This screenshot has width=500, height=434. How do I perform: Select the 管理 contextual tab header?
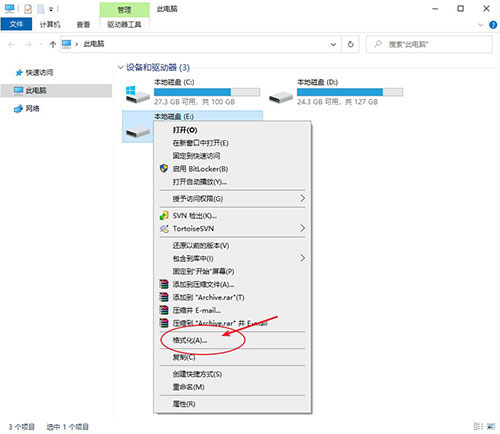coord(124,10)
